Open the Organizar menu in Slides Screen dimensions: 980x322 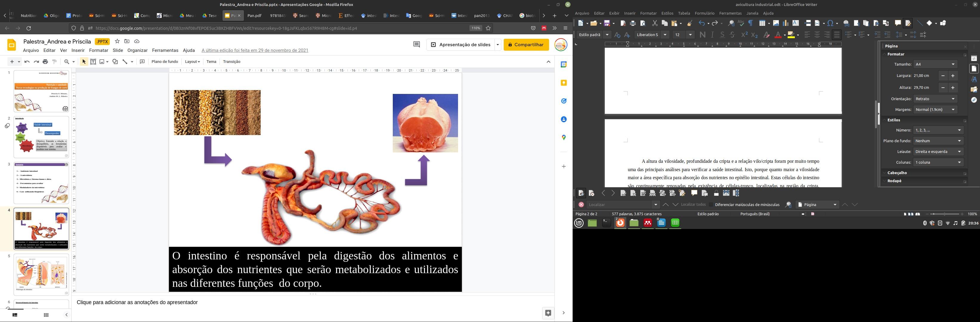[x=137, y=50]
